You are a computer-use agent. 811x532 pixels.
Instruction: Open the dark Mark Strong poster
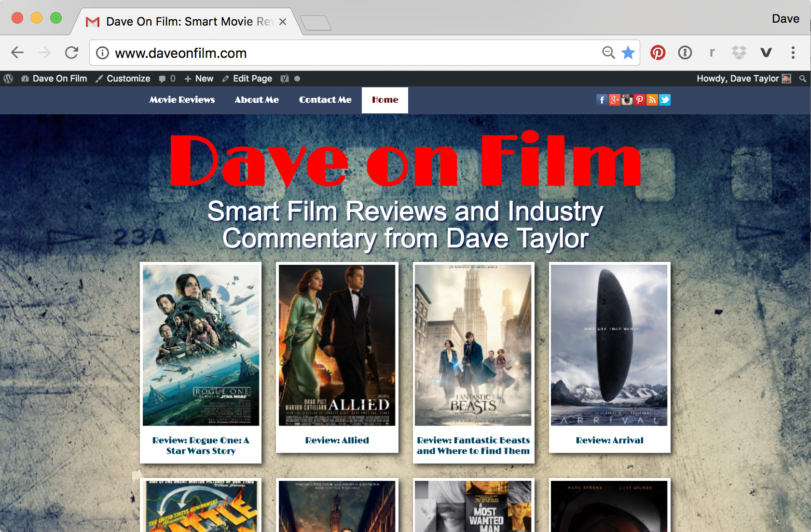pos(609,506)
